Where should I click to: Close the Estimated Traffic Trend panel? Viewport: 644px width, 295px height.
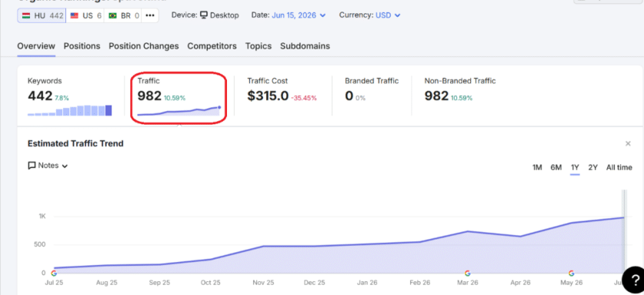(628, 143)
